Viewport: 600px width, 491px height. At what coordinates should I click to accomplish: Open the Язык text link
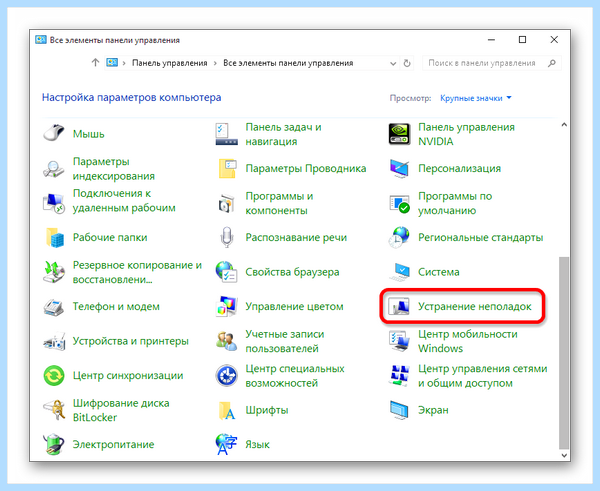(258, 445)
